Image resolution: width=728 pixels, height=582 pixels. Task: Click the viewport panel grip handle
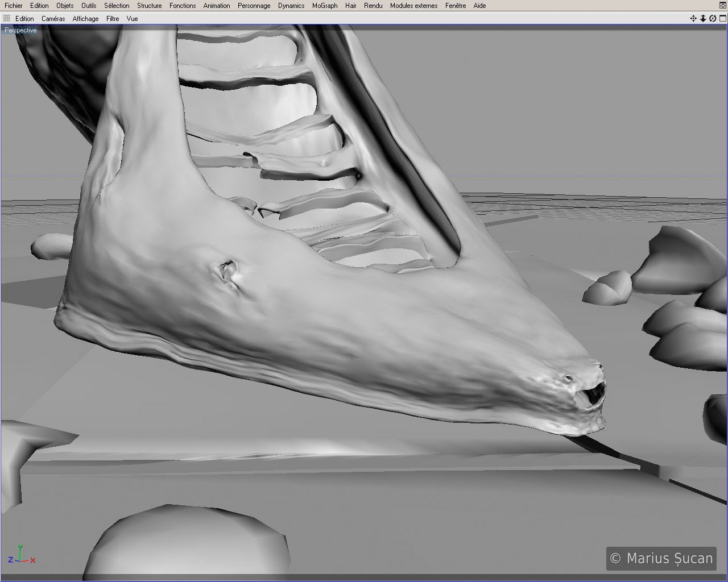6,19
